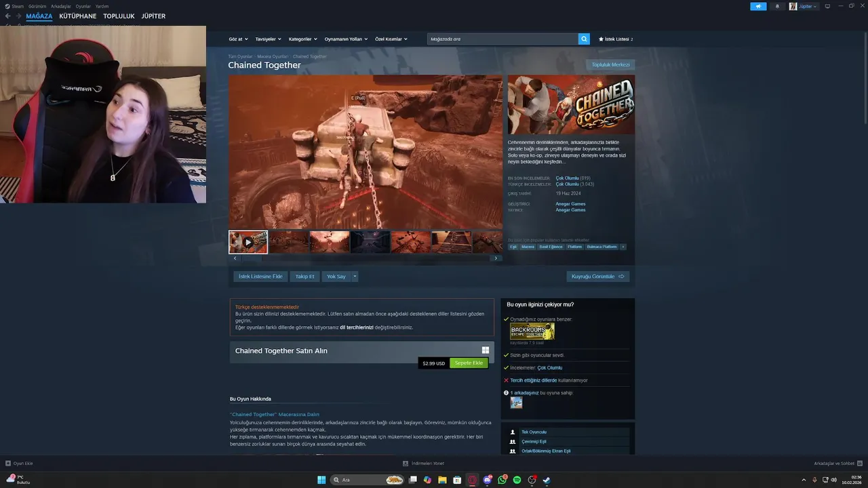Image resolution: width=868 pixels, height=488 pixels.
Task: Select the third screenshot thumbnail
Action: 330,242
